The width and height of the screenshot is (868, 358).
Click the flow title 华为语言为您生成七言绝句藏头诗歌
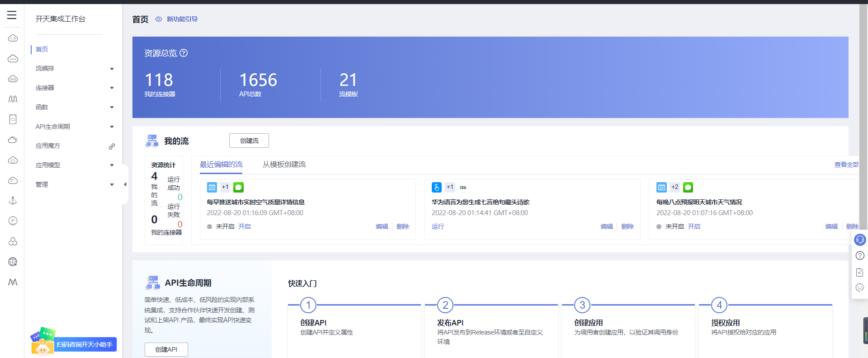480,202
